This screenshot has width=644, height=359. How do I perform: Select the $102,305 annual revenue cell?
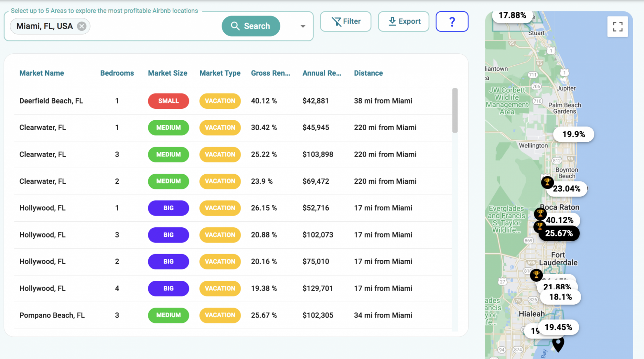point(318,315)
